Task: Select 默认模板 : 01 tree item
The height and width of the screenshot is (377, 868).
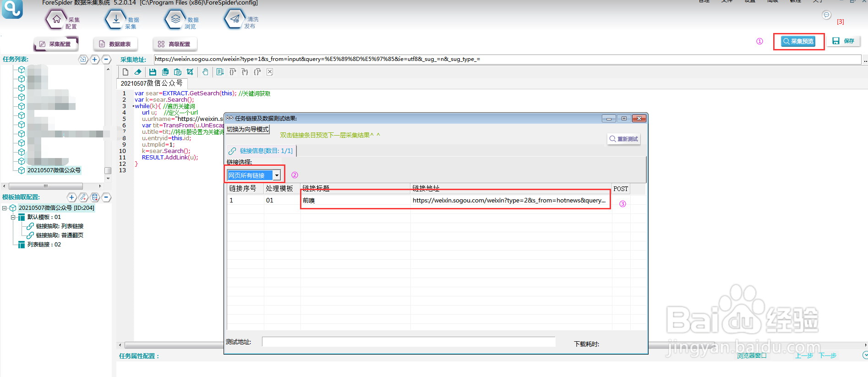Action: click(x=44, y=217)
